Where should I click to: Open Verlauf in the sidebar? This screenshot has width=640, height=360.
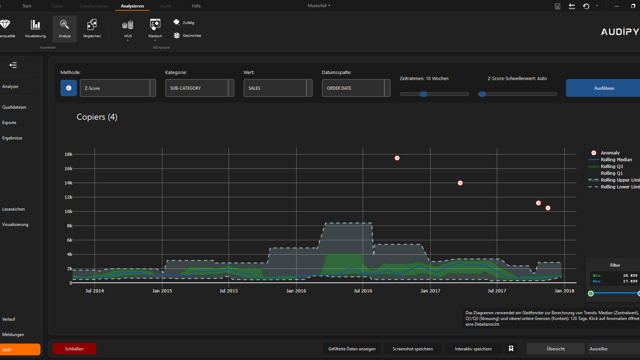[9, 319]
